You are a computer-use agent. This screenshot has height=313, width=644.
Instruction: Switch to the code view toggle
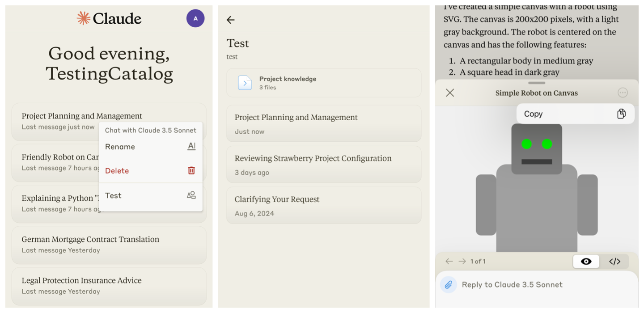[614, 262]
